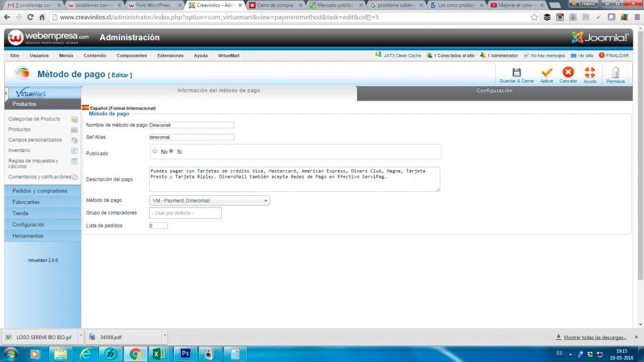Click the Lista de pedidos field
Image resolution: width=644 pixels, height=362 pixels.
coord(158,226)
